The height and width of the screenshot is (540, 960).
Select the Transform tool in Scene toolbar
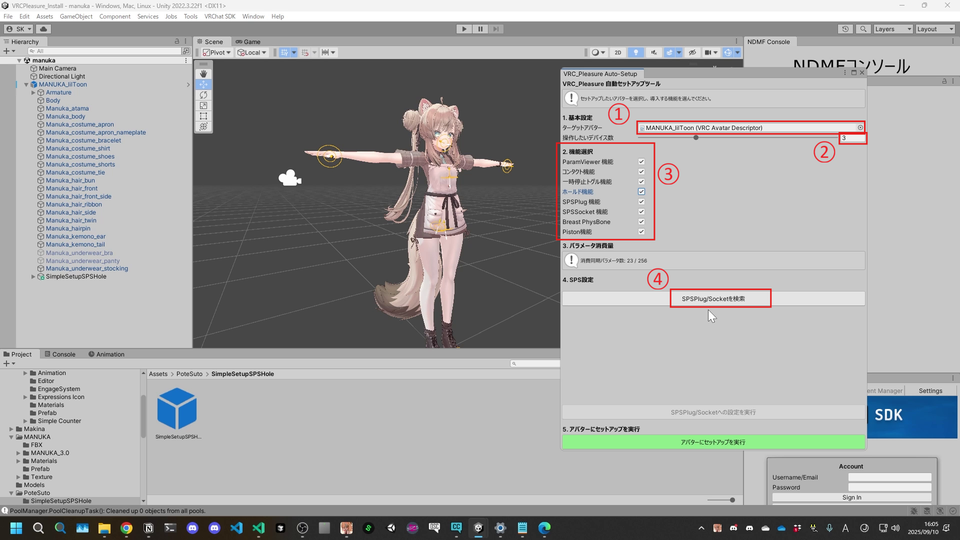click(x=203, y=127)
